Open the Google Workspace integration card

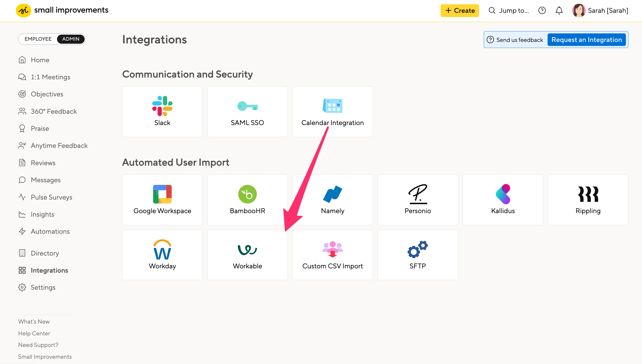click(162, 200)
